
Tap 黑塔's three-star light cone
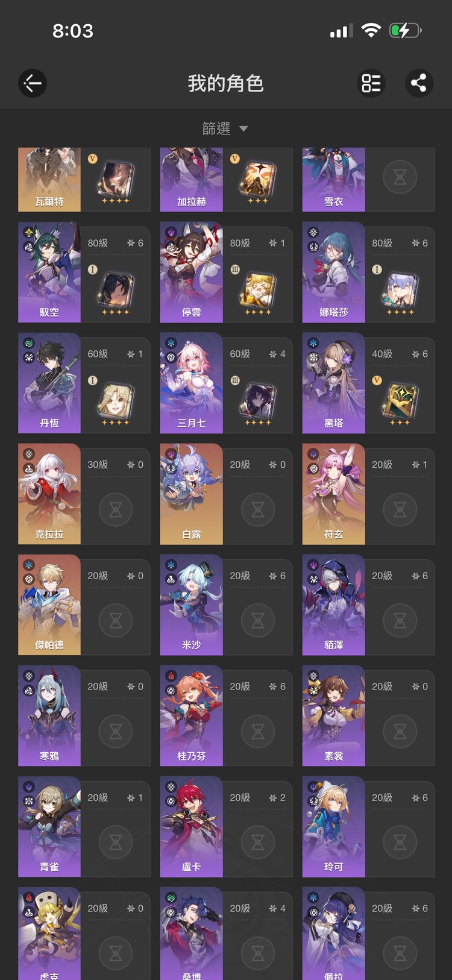point(400,401)
